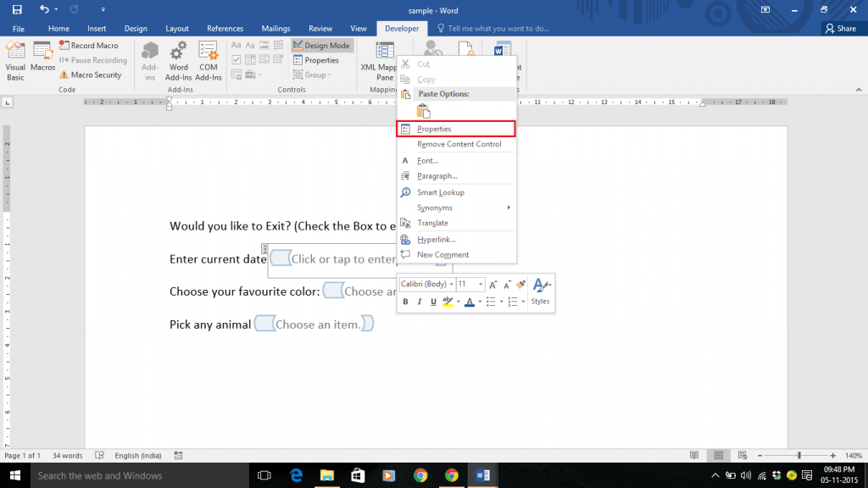Select Chrome from the taskbar
The width and height of the screenshot is (868, 488).
[x=452, y=474]
